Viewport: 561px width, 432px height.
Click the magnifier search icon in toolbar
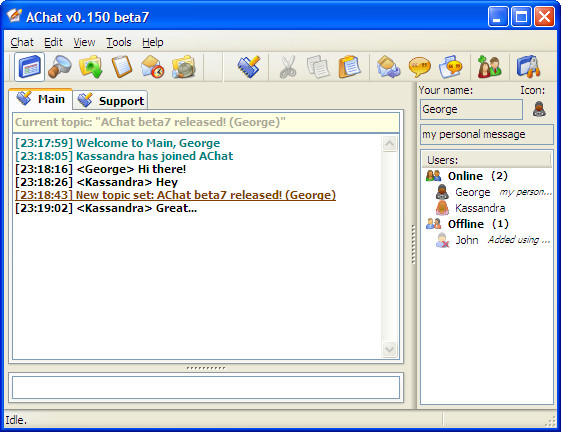tap(60, 67)
